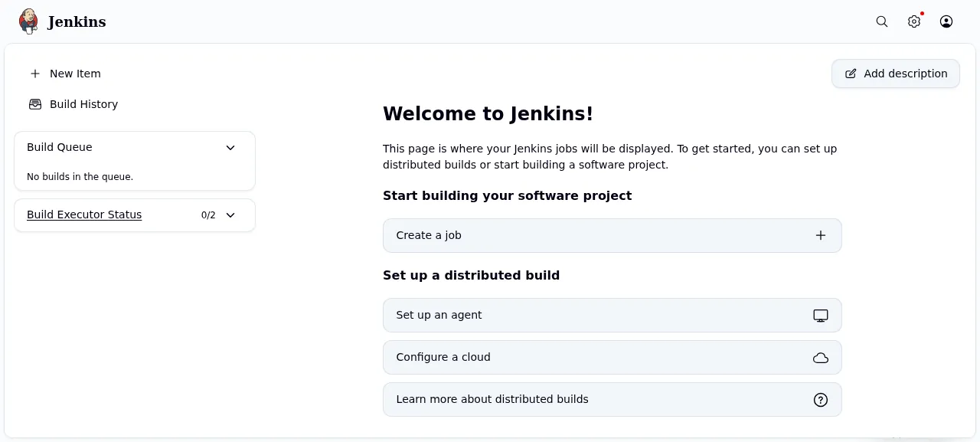This screenshot has width=980, height=442.
Task: Click the plus icon beside New Item
Action: pos(35,74)
